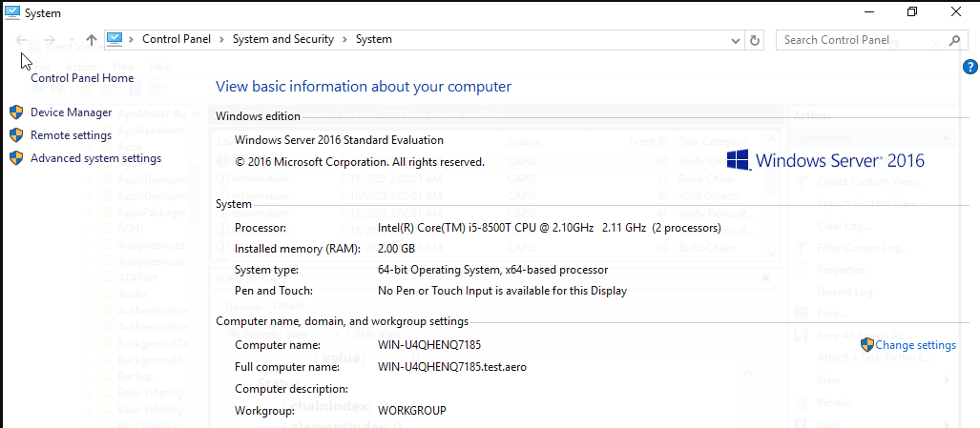
Task: Click Change settings for computer name
Action: (x=915, y=345)
